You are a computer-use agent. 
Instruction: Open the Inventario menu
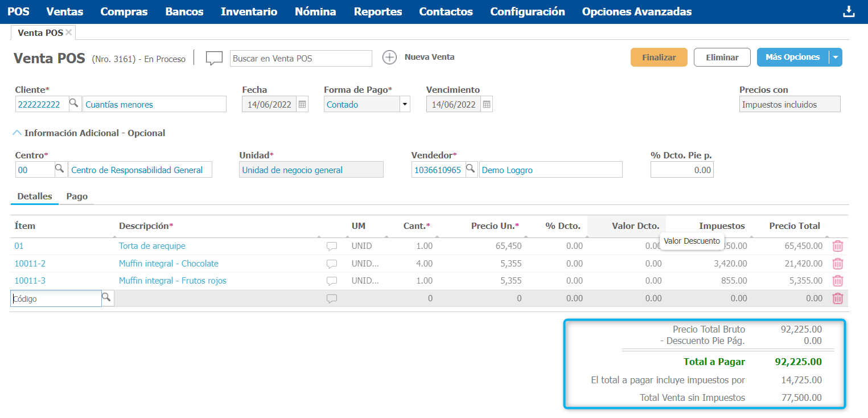click(x=249, y=12)
